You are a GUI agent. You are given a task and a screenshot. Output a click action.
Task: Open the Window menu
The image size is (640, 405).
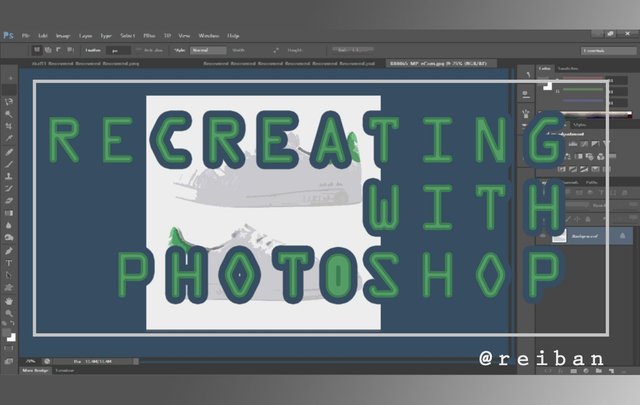click(209, 36)
